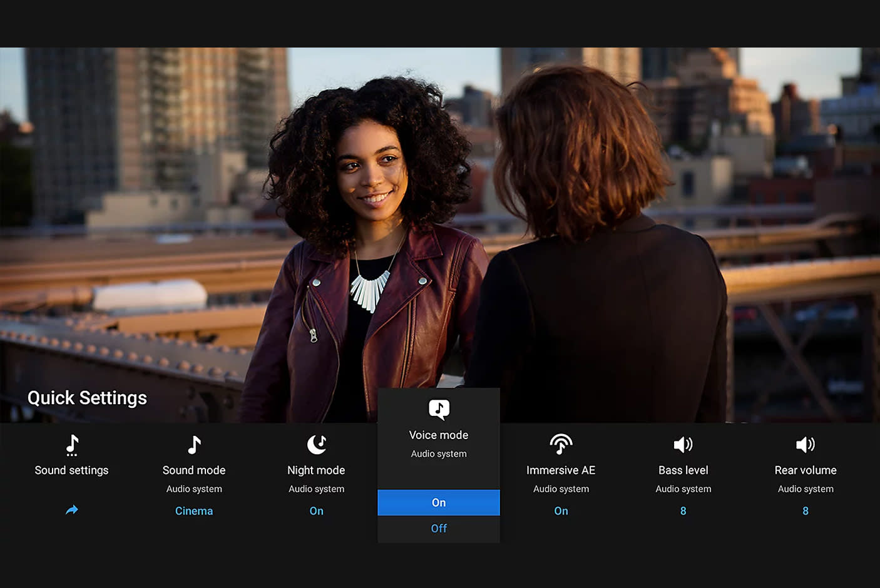The image size is (880, 588).
Task: Toggle Immersive AE On value
Action: [x=561, y=511]
